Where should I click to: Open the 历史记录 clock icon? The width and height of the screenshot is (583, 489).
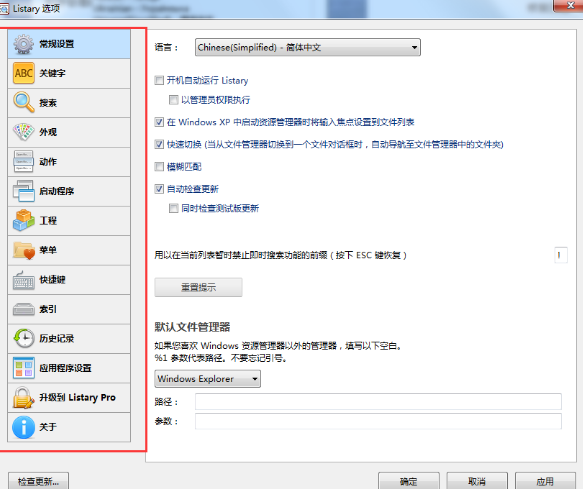24,338
